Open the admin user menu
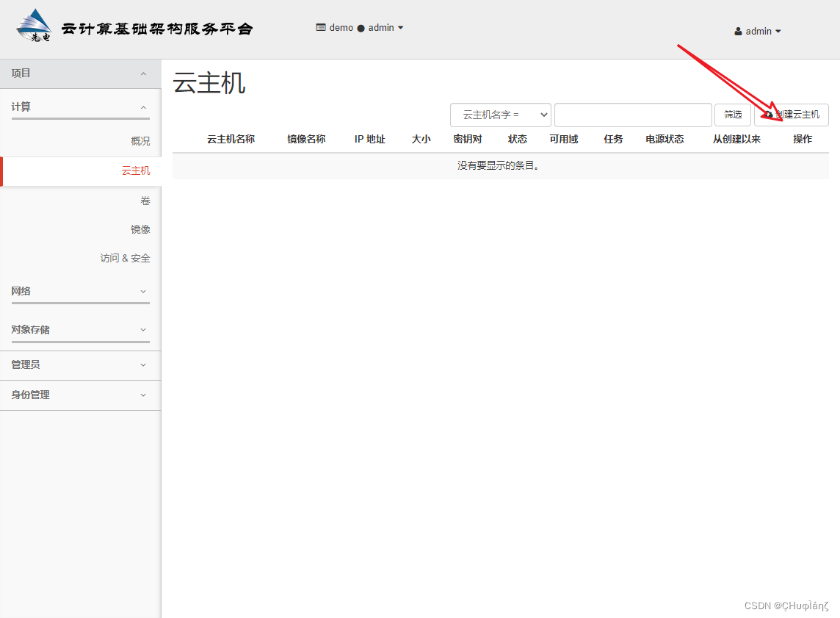Image resolution: width=840 pixels, height=618 pixels. coord(758,31)
